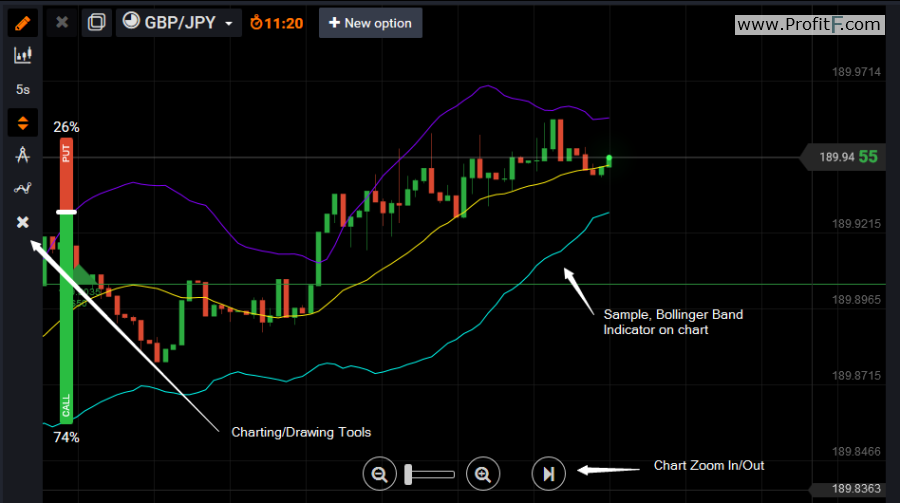
Task: Click the 189.8715 price axis label
Action: [x=856, y=376]
